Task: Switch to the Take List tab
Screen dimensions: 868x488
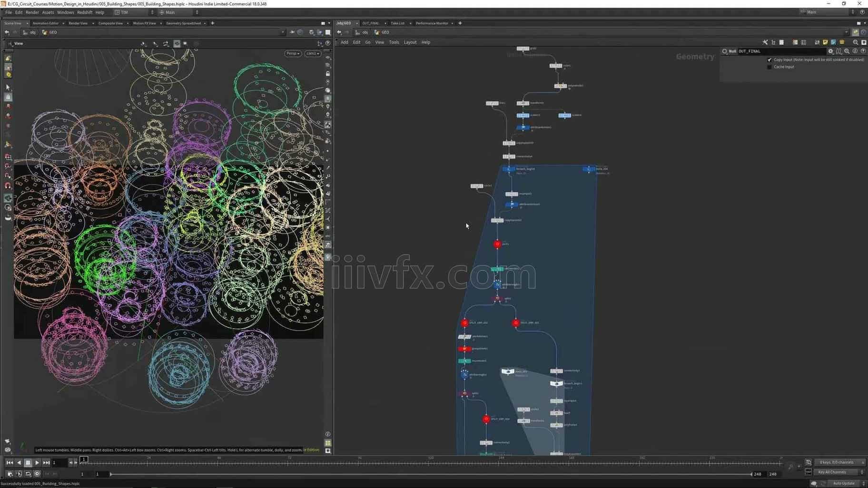Action: click(x=397, y=23)
